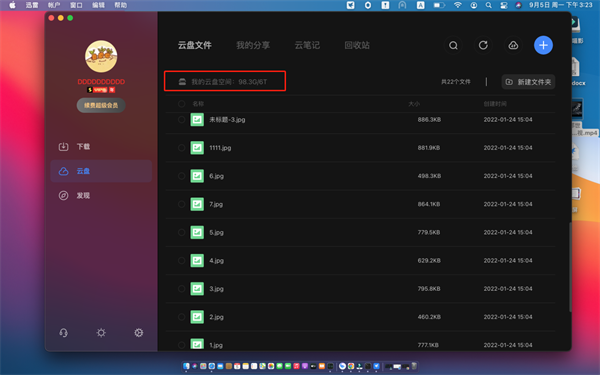Screen dimensions: 600x375
Task: Go to 云盘 in sidebar
Action: (x=101, y=171)
